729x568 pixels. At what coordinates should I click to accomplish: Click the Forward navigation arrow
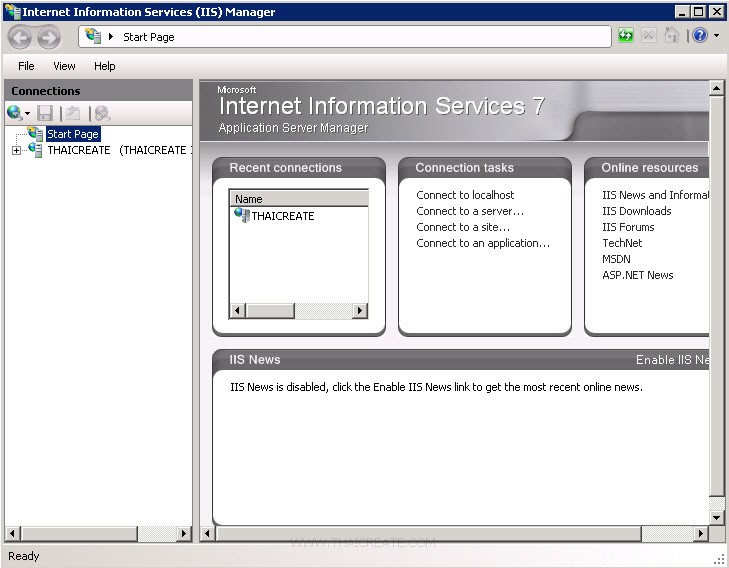click(x=49, y=37)
